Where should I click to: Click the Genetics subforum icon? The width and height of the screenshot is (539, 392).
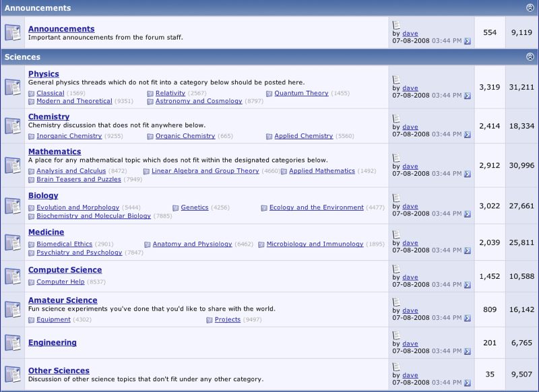[x=175, y=208]
